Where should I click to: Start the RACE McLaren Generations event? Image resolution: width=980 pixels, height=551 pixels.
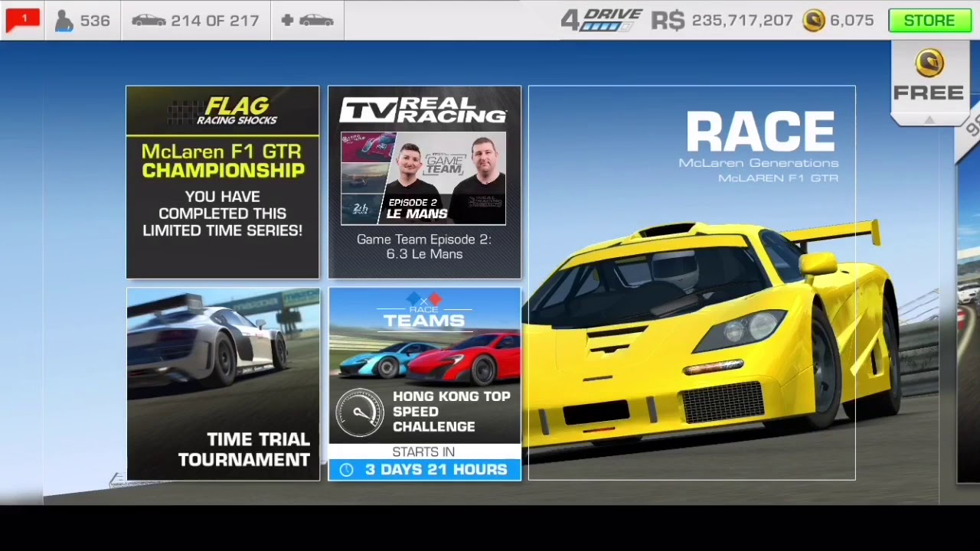691,282
